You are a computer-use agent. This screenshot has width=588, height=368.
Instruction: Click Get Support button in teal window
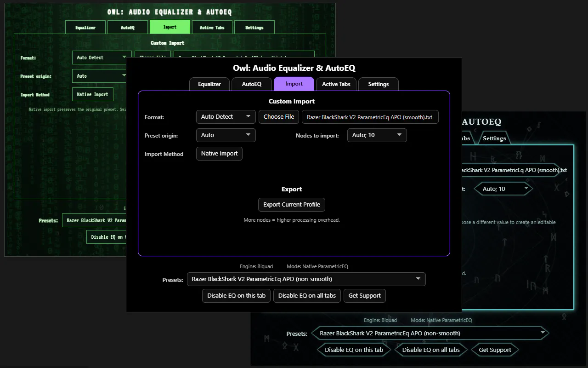tap(495, 350)
